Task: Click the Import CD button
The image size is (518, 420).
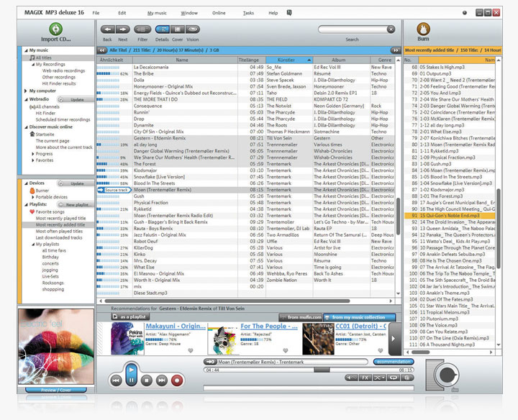Action: click(57, 32)
